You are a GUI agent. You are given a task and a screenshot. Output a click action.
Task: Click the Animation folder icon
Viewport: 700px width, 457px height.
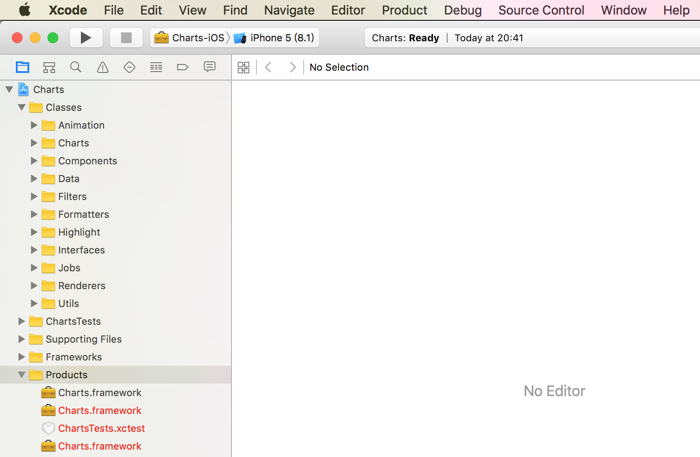pyautogui.click(x=48, y=125)
